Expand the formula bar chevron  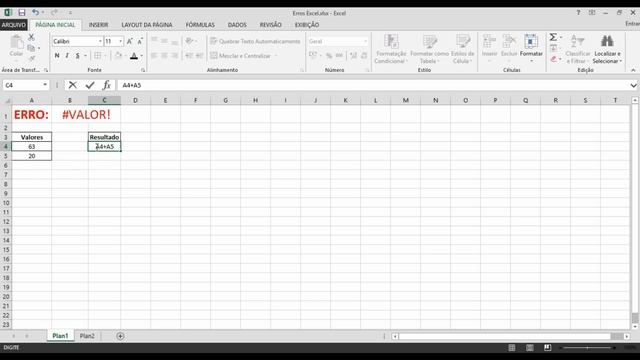633,85
